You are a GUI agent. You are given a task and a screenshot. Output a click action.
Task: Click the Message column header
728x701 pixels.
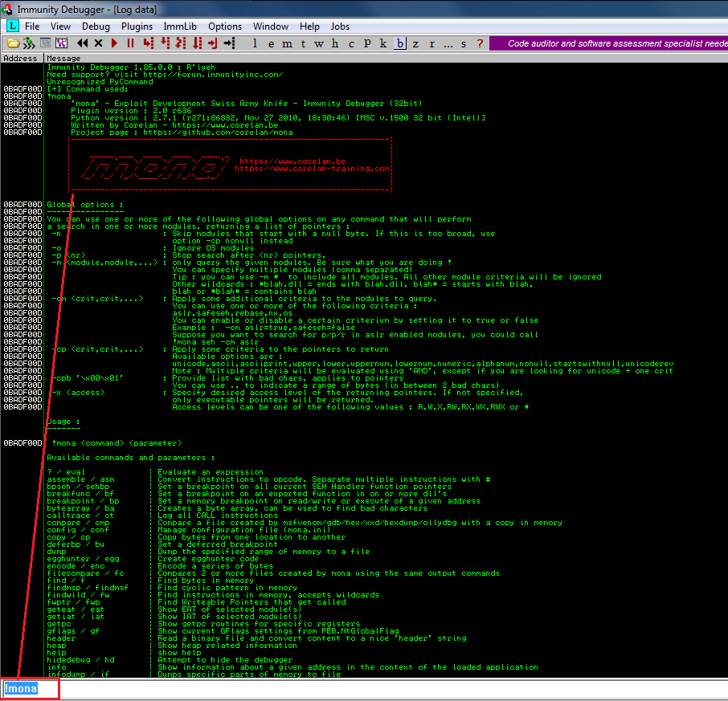point(64,58)
